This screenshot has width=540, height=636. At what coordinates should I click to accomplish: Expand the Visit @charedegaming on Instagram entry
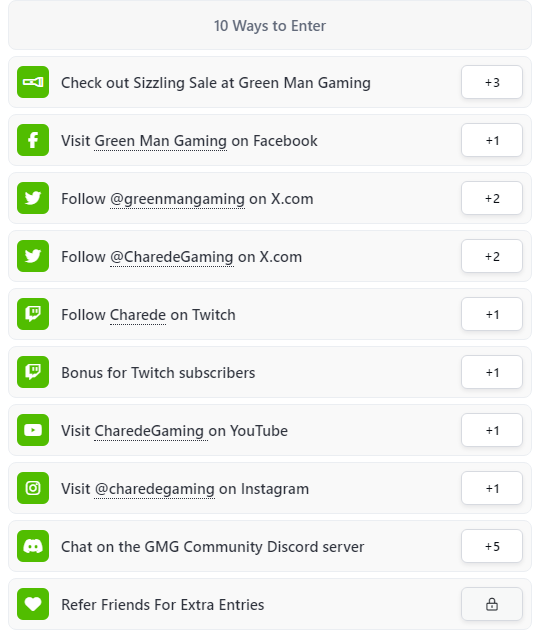[270, 488]
